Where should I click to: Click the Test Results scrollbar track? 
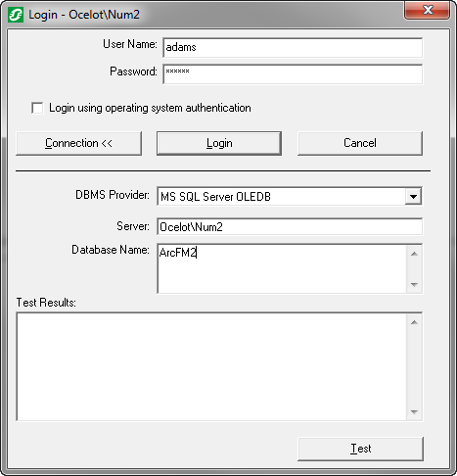[x=414, y=367]
